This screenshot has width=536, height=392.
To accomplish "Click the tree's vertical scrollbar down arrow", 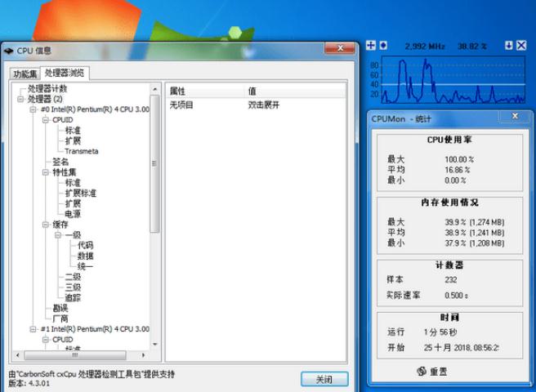I will pos(155,344).
